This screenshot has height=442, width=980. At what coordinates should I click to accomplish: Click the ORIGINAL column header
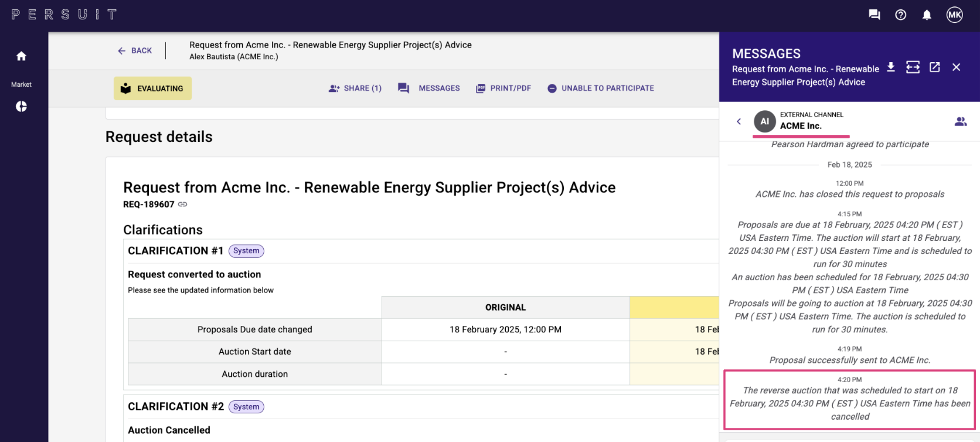click(506, 307)
